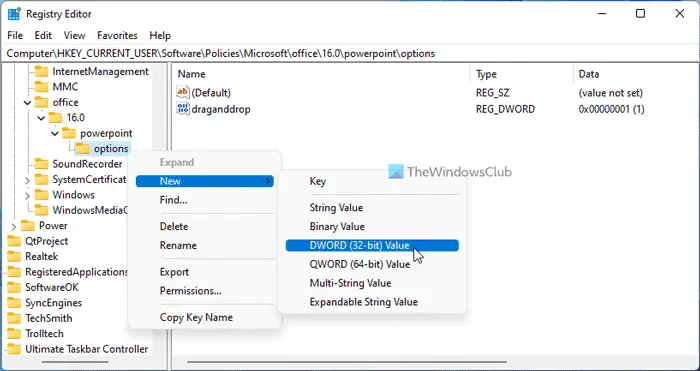Click the Realtek folder icon

pos(14,257)
